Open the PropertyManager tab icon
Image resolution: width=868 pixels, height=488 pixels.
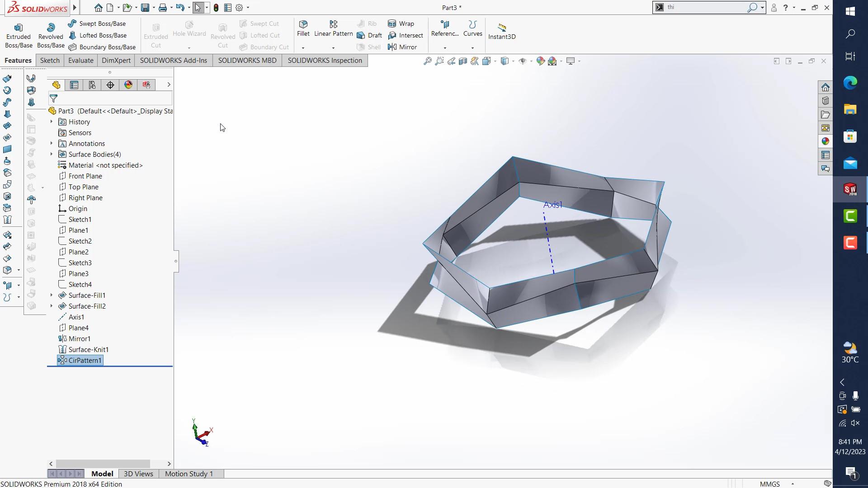[74, 85]
